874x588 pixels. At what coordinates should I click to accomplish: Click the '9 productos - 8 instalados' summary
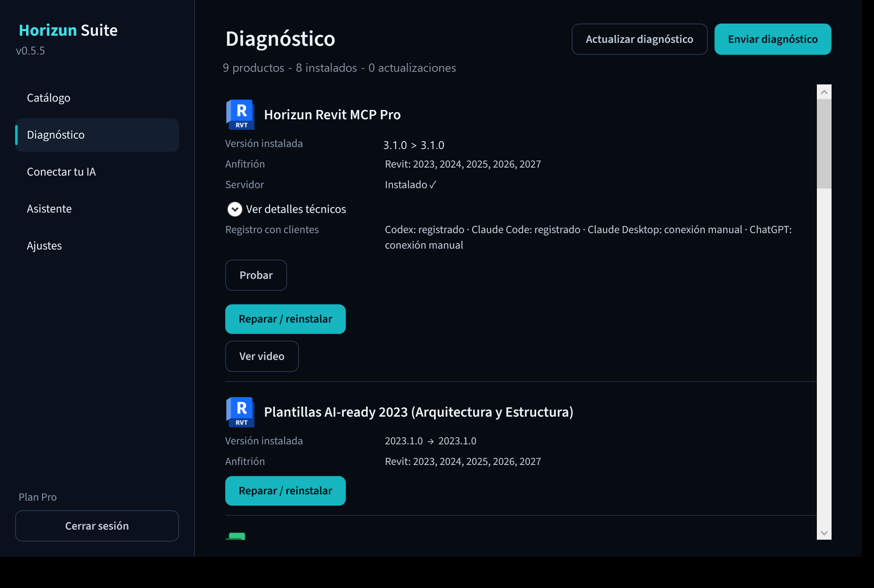click(339, 68)
